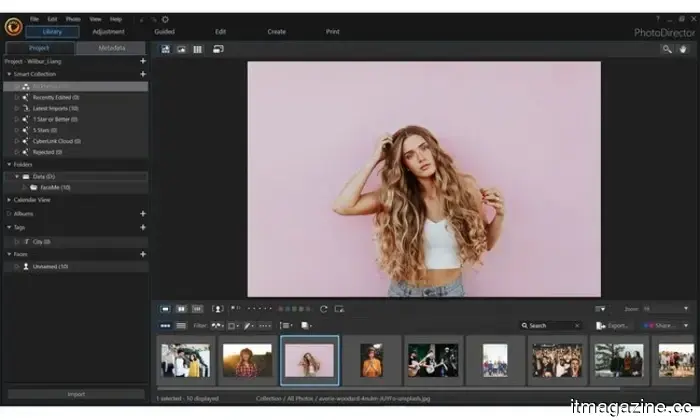Assign a color label square to photo
The height and width of the screenshot is (420, 700).
[x=294, y=309]
